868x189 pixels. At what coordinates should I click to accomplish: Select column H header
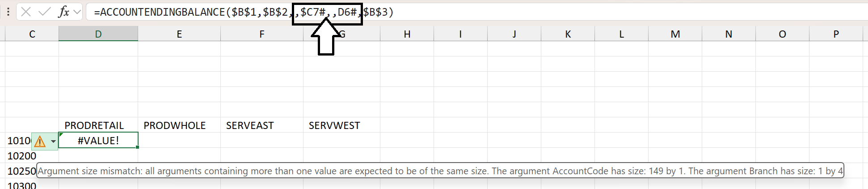coord(407,34)
